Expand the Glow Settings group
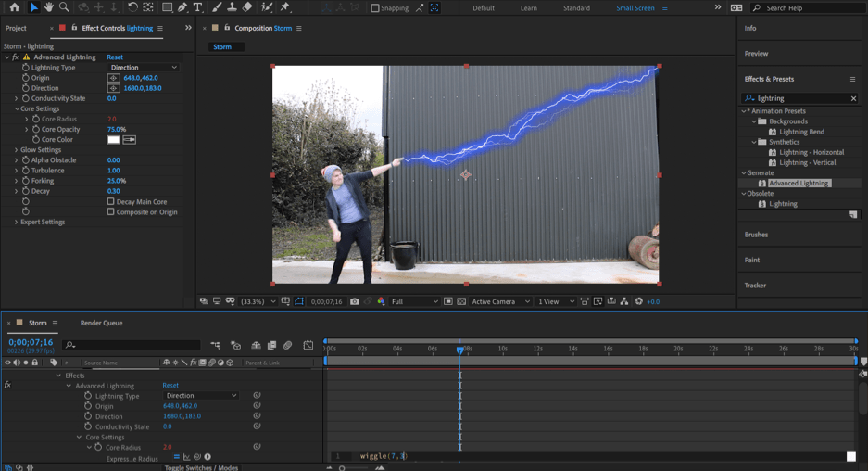Screen dimensions: 868x471 [17, 150]
